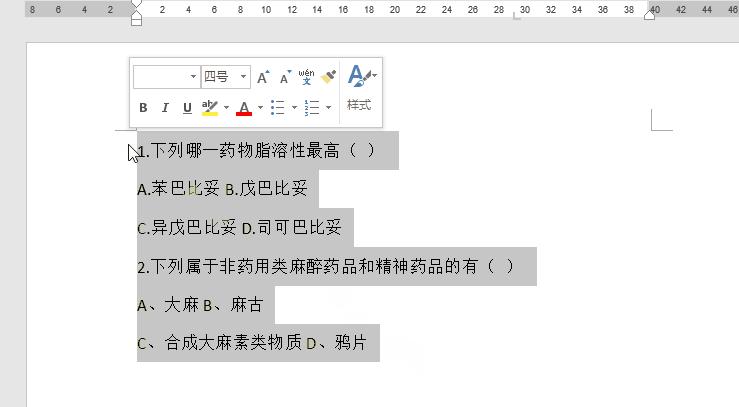
Task: Click the line '1.下列哪一药物脂溶性最高'
Action: tap(238, 151)
